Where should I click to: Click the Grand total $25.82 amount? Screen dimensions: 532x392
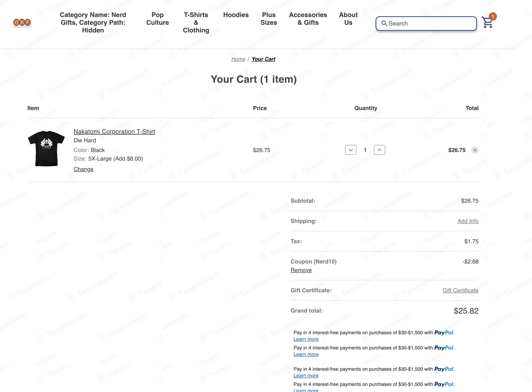coord(466,311)
